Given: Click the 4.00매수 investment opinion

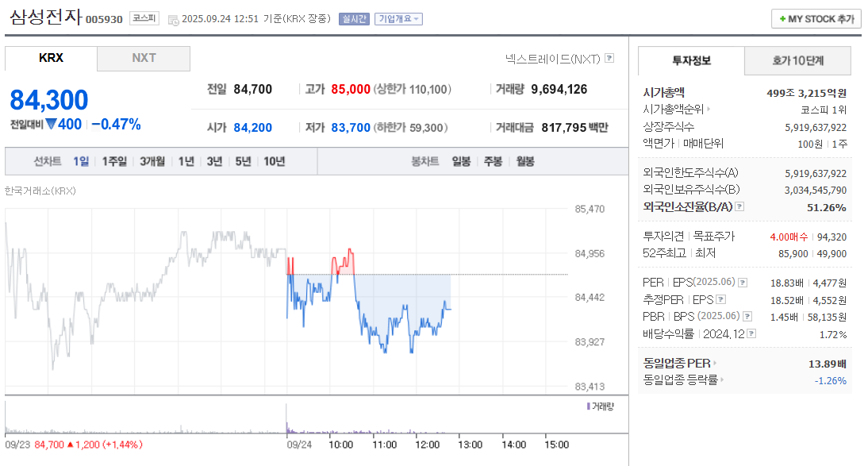Looking at the screenshot, I should pyautogui.click(x=789, y=237).
